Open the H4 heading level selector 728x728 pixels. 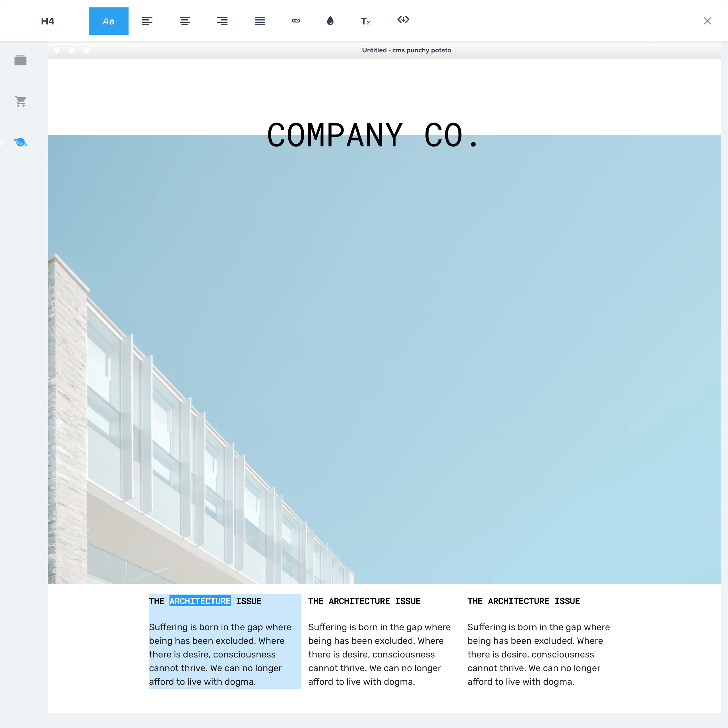click(47, 21)
